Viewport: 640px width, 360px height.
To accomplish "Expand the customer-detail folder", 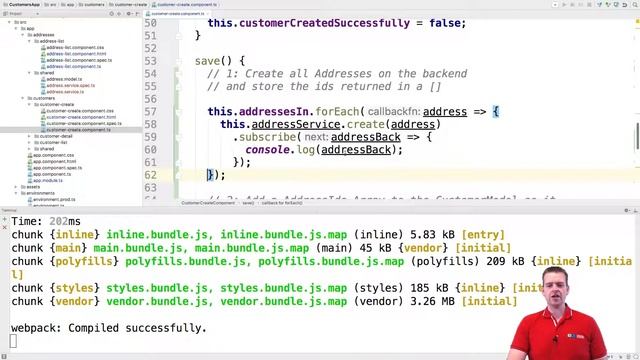I will 29,136.
